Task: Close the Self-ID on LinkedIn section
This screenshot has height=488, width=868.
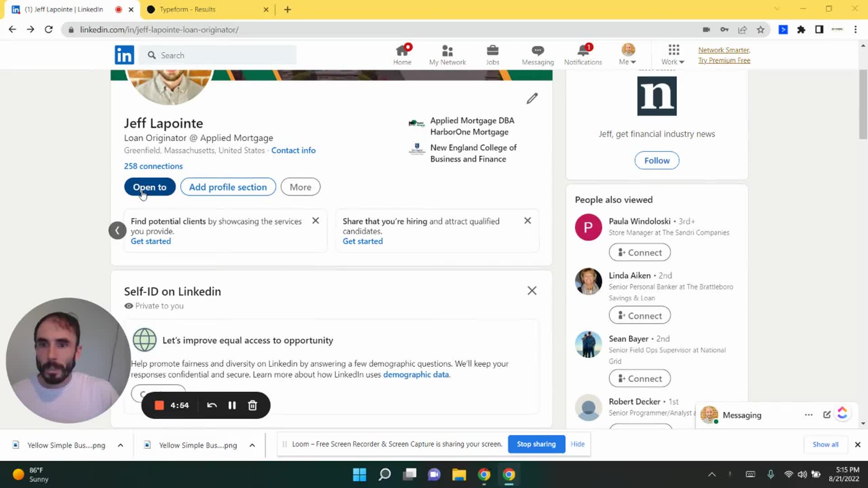Action: [x=532, y=291]
